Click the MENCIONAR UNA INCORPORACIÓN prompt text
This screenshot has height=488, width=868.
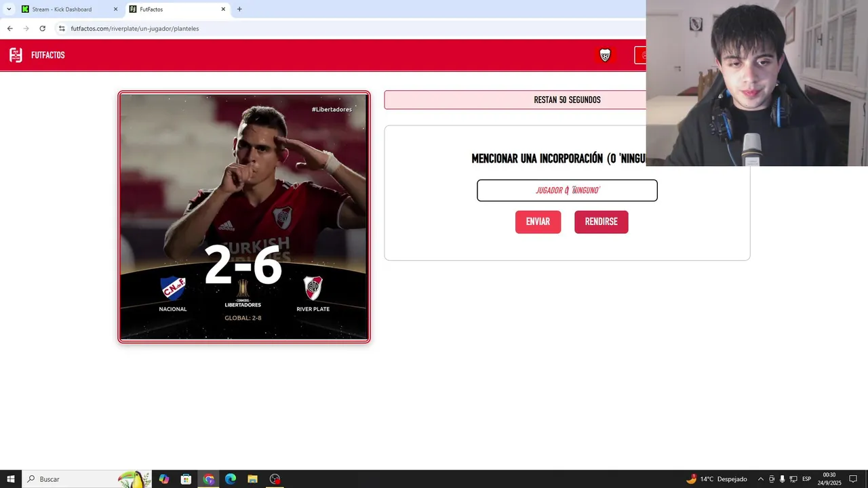point(558,159)
